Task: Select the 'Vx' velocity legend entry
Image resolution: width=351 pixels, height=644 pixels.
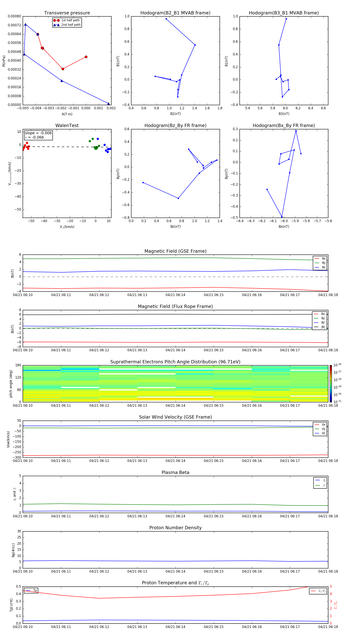Action: pyautogui.click(x=320, y=424)
